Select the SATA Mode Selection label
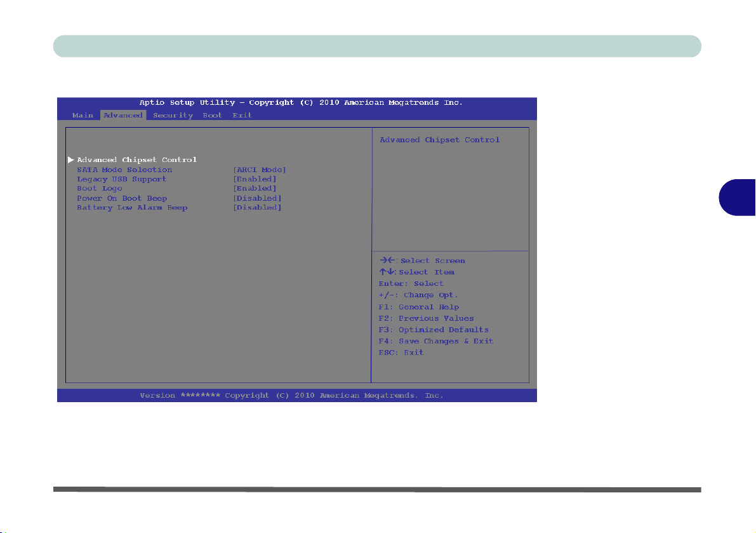Image resolution: width=756 pixels, height=533 pixels. click(x=124, y=170)
